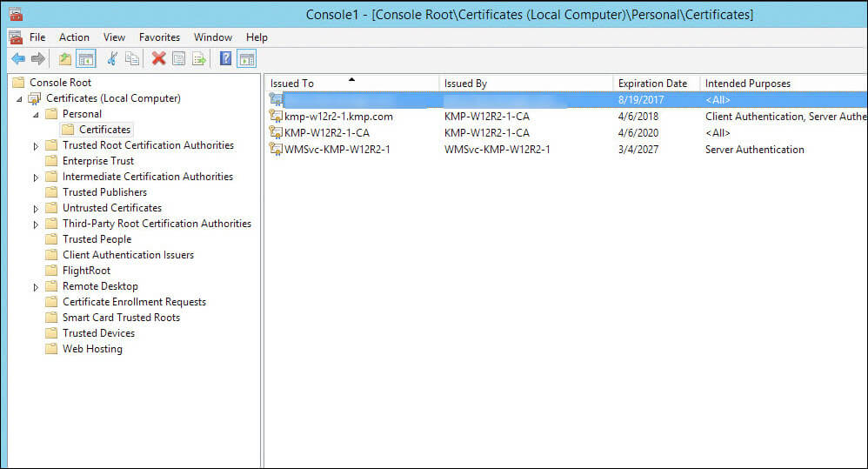The image size is (868, 469).
Task: Click expiration date 8/19/2017
Action: click(x=641, y=100)
